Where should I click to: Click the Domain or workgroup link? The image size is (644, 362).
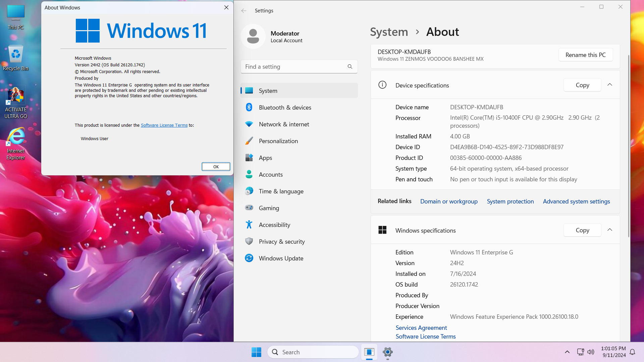(449, 201)
